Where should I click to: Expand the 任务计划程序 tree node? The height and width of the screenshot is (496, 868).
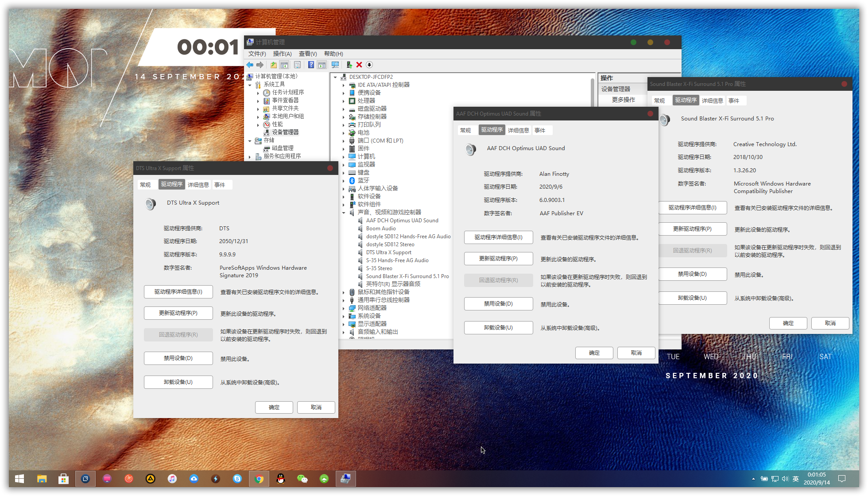coord(258,93)
